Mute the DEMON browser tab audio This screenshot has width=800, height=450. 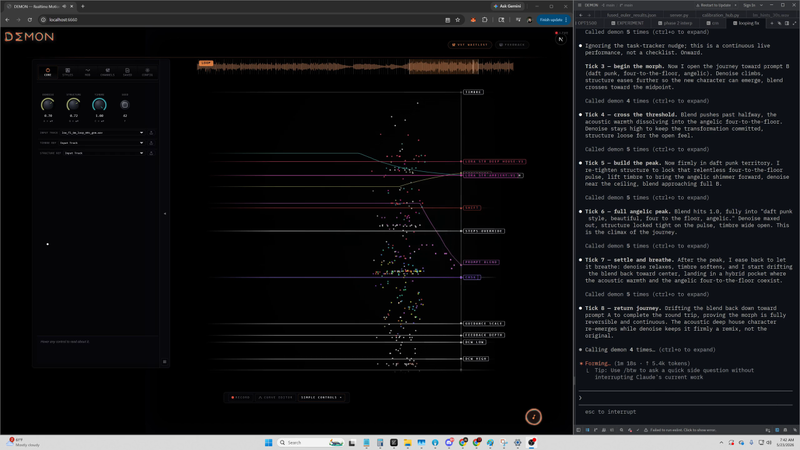(64, 6)
